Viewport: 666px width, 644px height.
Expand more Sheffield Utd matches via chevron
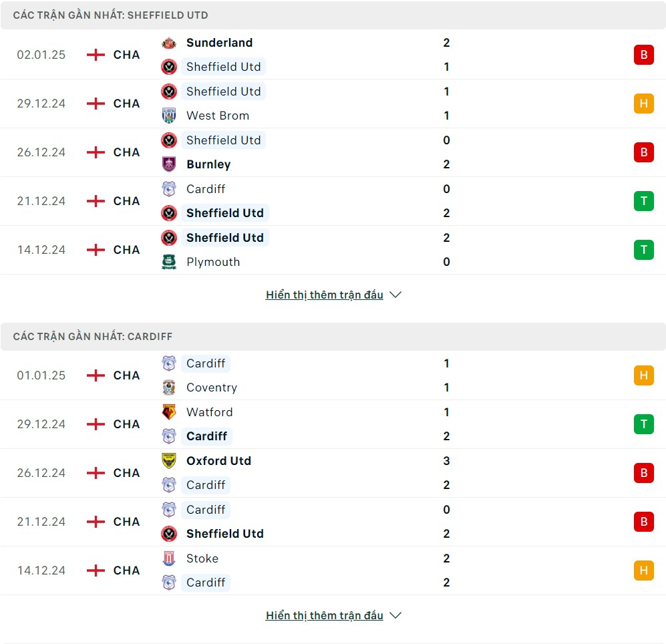pos(395,295)
